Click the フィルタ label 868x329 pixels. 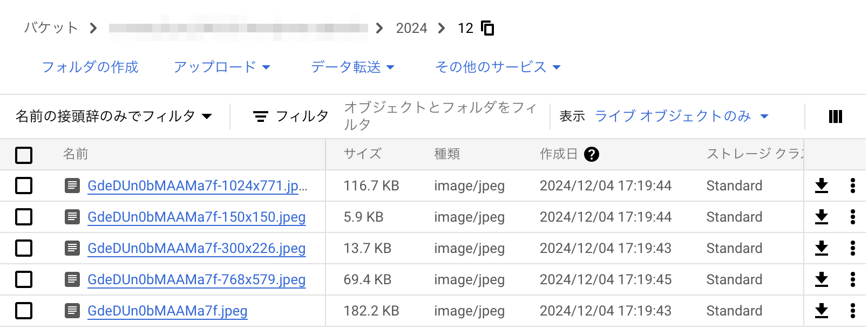[x=302, y=116]
